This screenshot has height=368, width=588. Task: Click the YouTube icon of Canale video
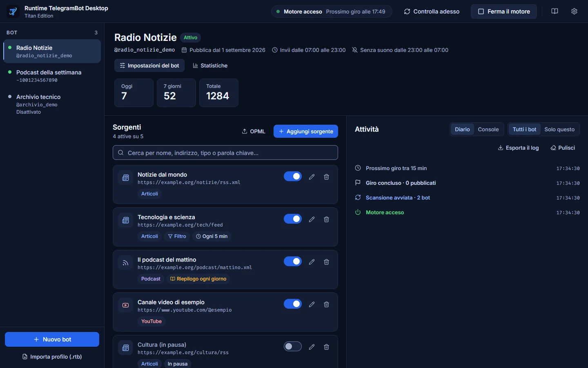pos(125,305)
